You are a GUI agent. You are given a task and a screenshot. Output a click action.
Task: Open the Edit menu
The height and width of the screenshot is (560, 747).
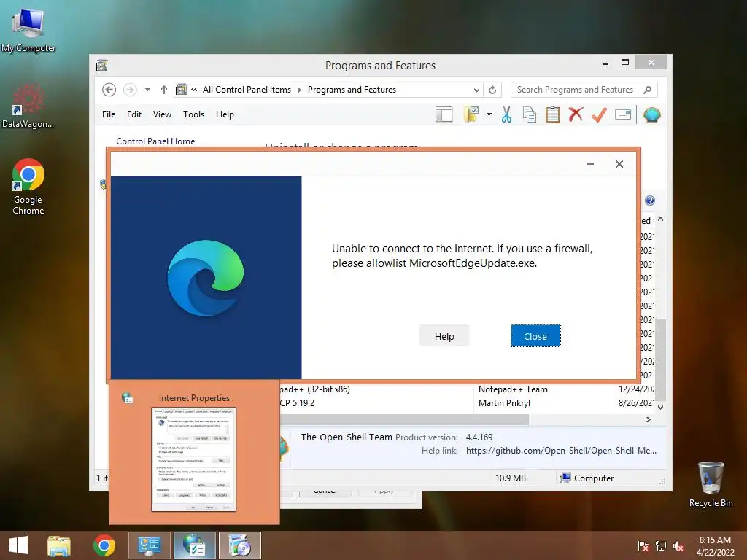[134, 114]
